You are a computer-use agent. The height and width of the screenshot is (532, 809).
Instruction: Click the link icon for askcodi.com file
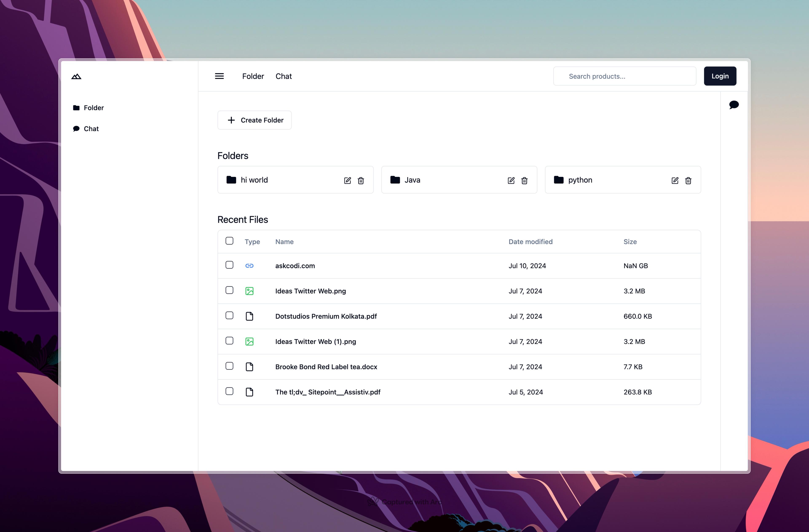coord(249,265)
